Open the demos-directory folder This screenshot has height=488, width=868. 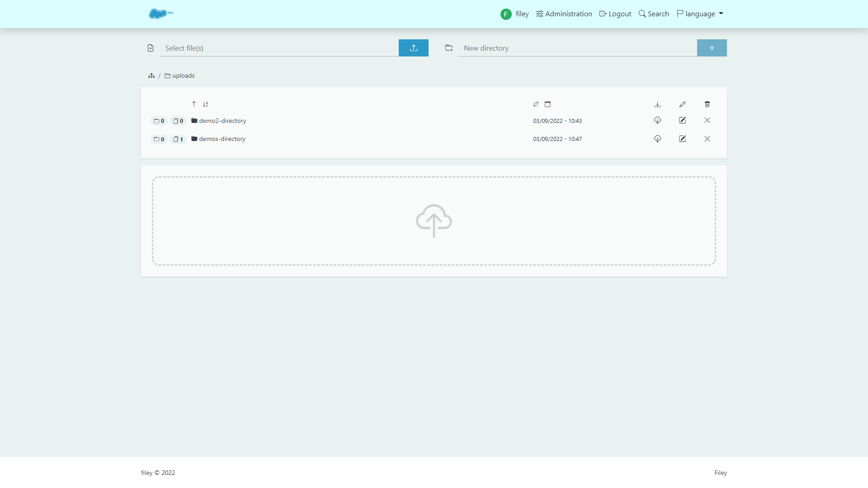[x=222, y=139]
